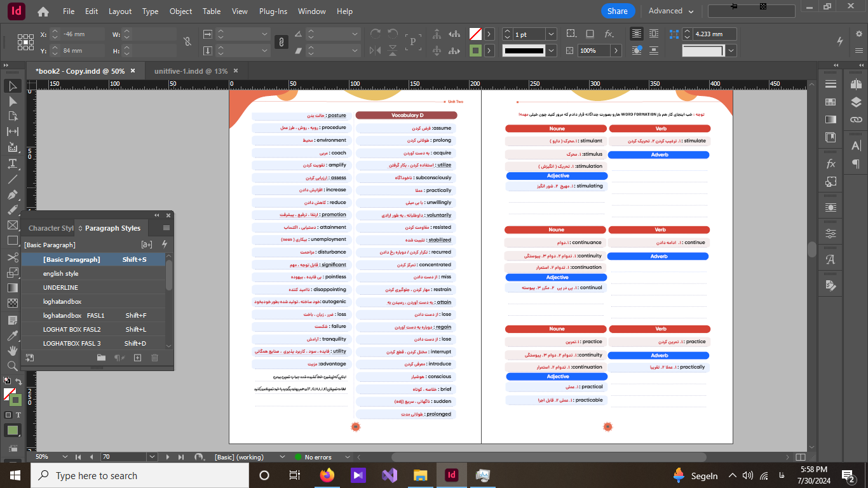Open Paragraph Styles panel menu
The height and width of the screenshot is (488, 868).
click(166, 228)
